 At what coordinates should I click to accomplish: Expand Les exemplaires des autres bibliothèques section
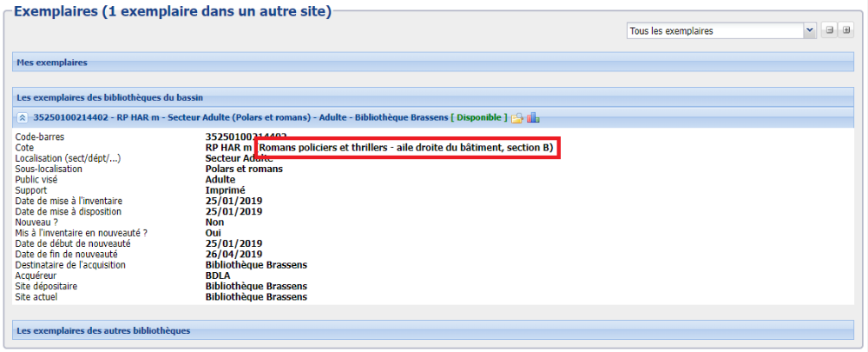coord(433,330)
